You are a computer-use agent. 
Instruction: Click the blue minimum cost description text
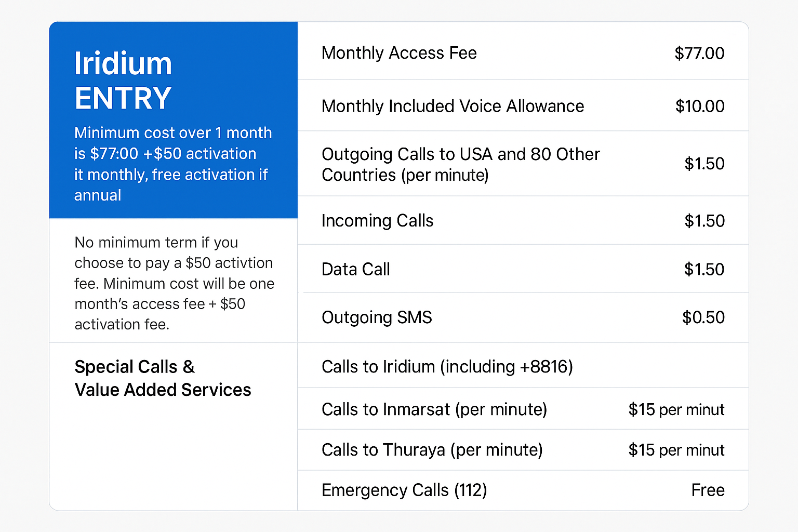pos(172,164)
